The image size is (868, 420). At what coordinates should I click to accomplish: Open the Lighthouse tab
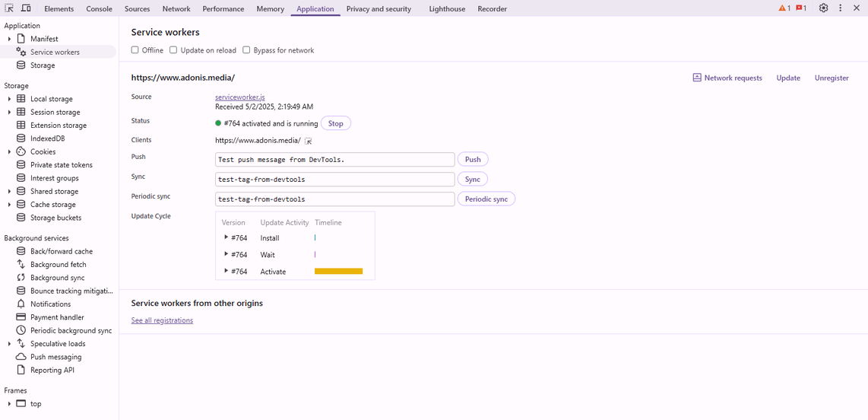[447, 9]
